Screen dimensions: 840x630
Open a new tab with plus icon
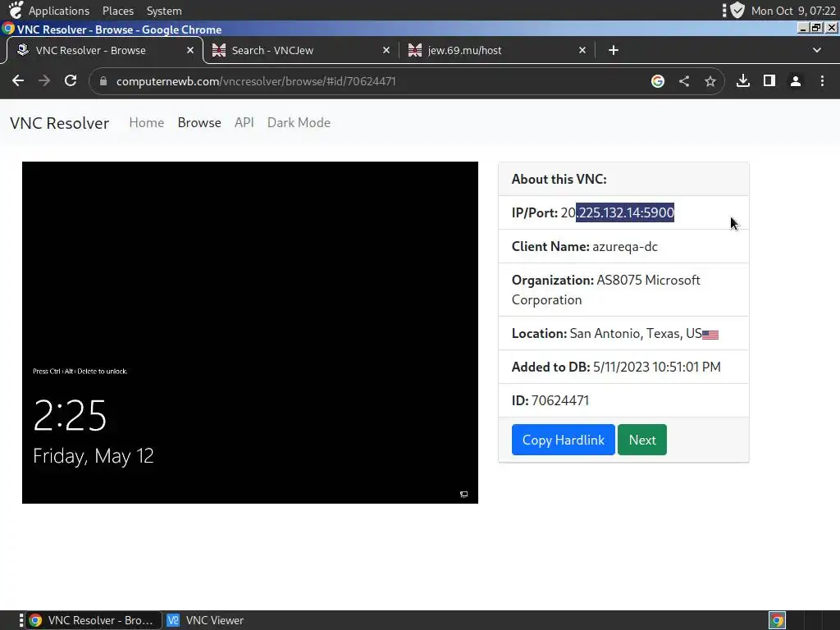click(x=614, y=50)
